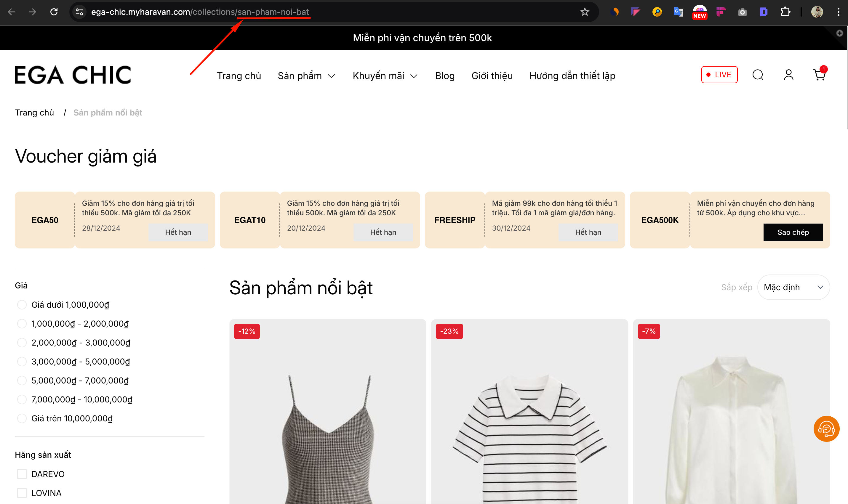Click the browser address bar URL
Screen dimensions: 848x504
200,12
